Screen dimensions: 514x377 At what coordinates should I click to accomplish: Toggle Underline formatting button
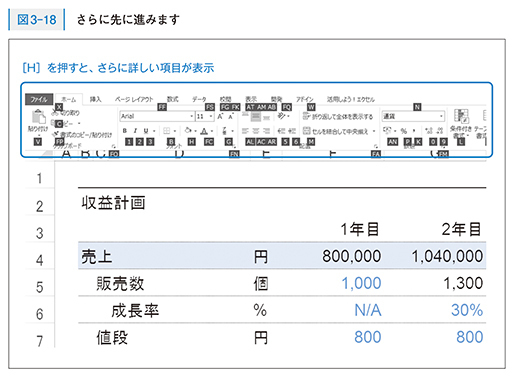(146, 131)
